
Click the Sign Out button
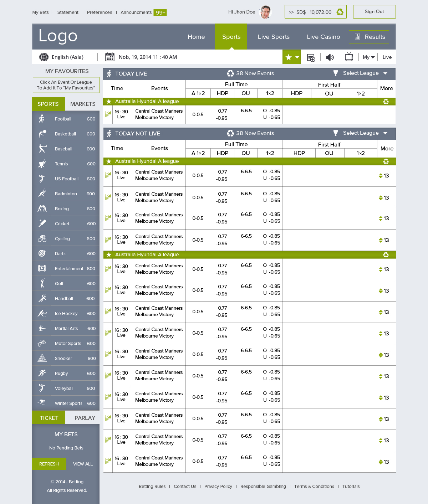pyautogui.click(x=374, y=12)
